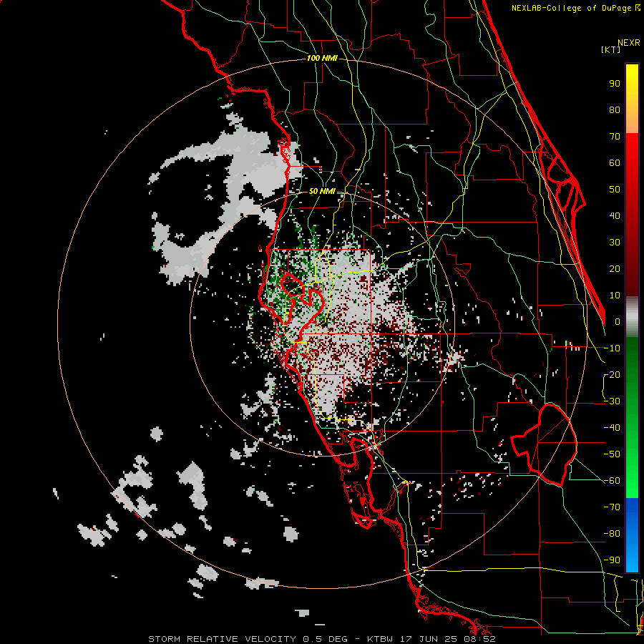
Task: Click the Storm Relative Velocity KTBW caption
Action: (321, 639)
